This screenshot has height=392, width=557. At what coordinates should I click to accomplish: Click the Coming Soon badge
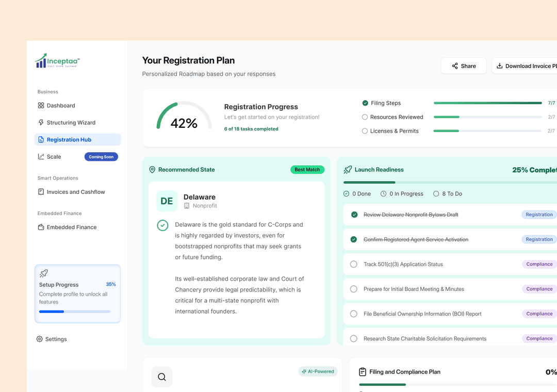101,157
